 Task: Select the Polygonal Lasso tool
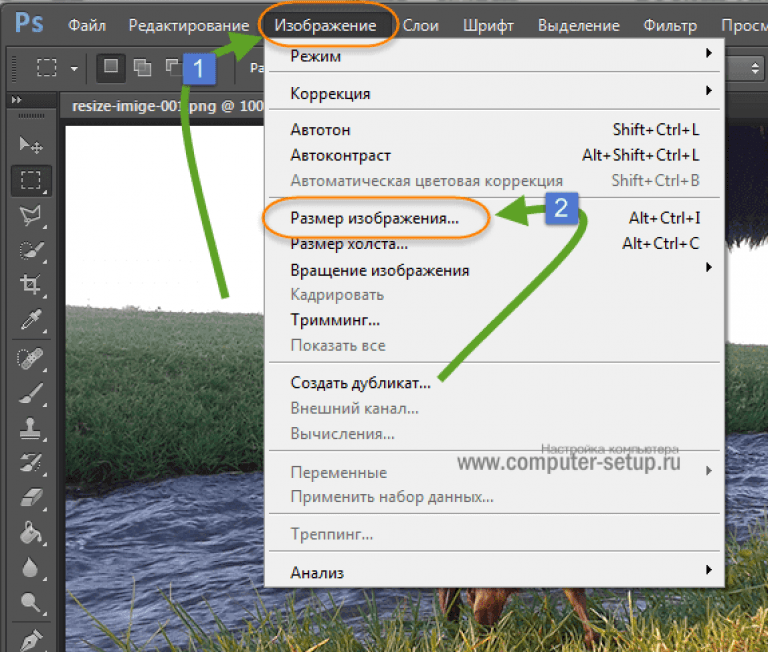coord(31,216)
